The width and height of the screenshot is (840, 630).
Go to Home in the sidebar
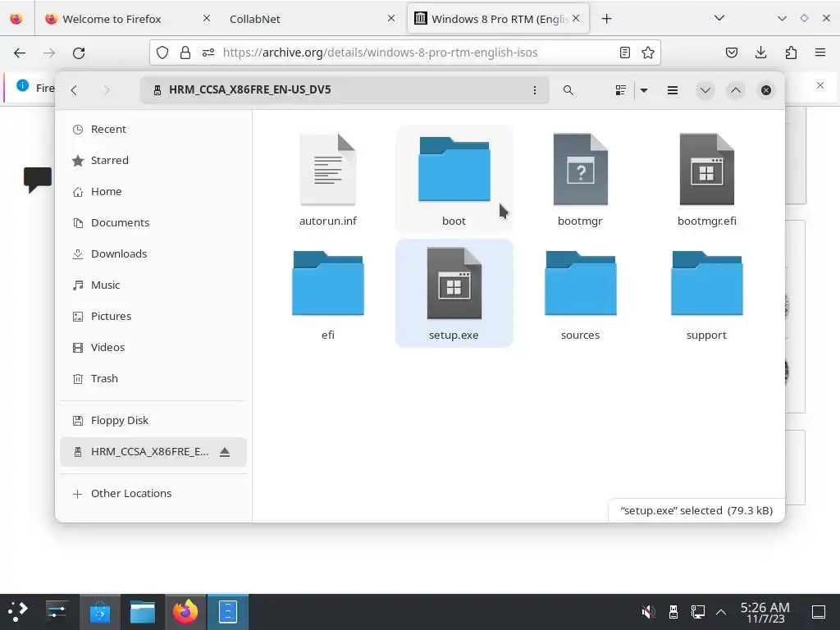153,191
